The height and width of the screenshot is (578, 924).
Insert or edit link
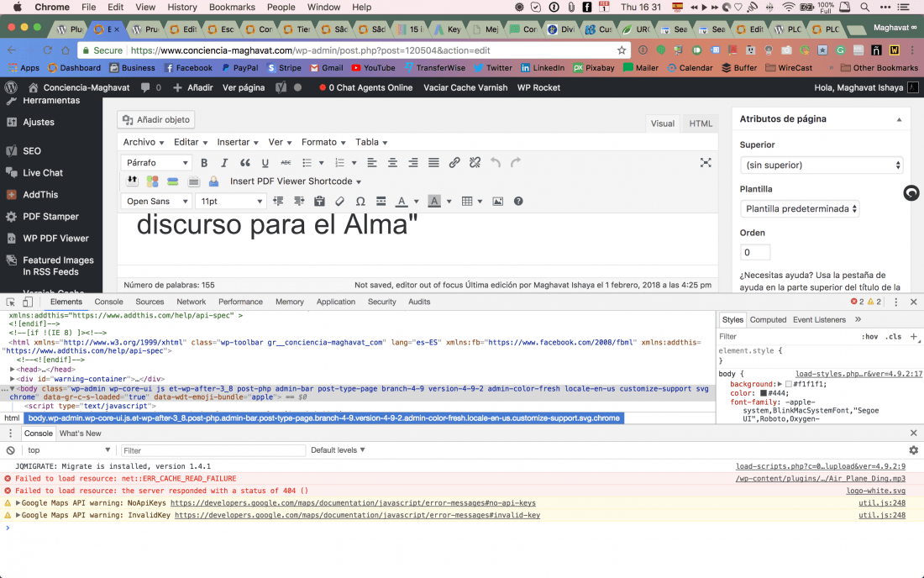[454, 163]
